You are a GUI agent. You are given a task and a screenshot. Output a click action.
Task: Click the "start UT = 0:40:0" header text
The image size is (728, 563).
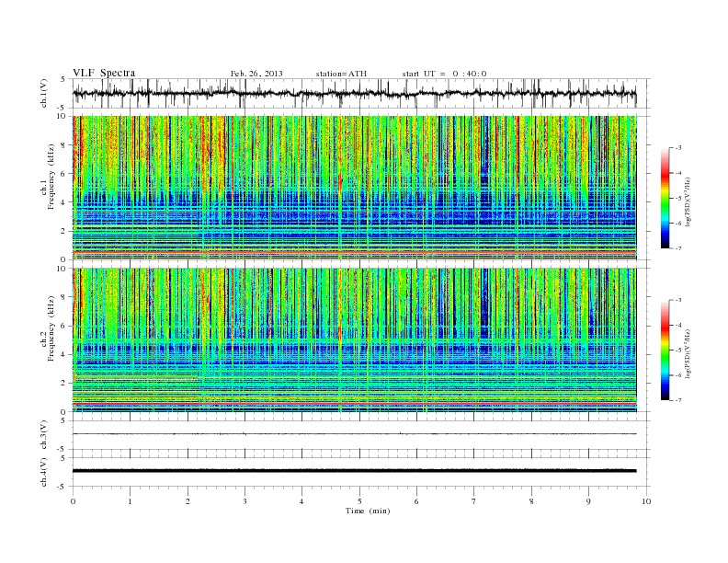[444, 74]
